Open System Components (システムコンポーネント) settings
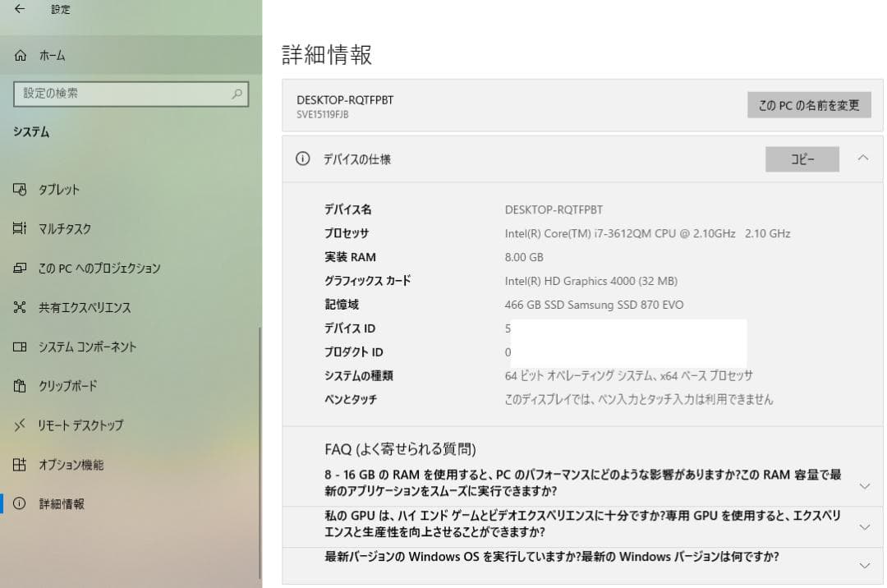This screenshot has width=887, height=588. [20, 347]
